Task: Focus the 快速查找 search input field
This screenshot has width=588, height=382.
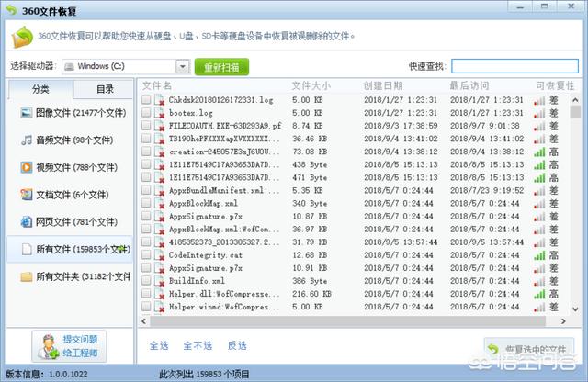Action: point(514,66)
